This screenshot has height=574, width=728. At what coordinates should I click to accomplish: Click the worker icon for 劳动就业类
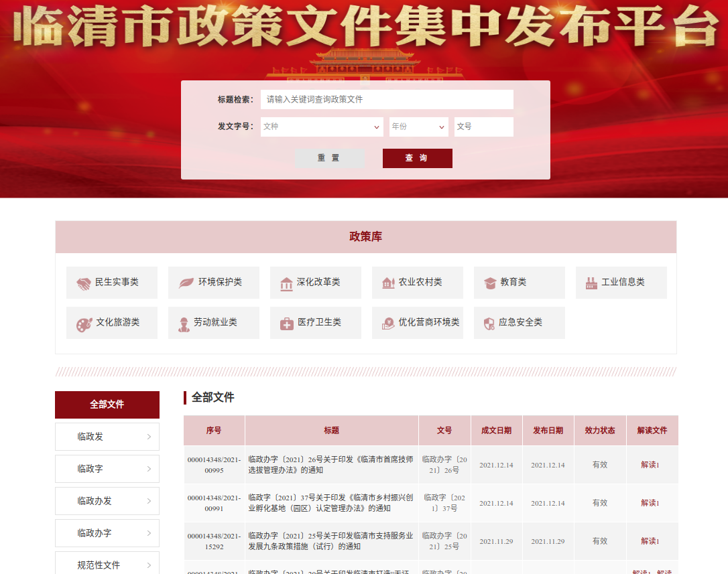point(184,324)
